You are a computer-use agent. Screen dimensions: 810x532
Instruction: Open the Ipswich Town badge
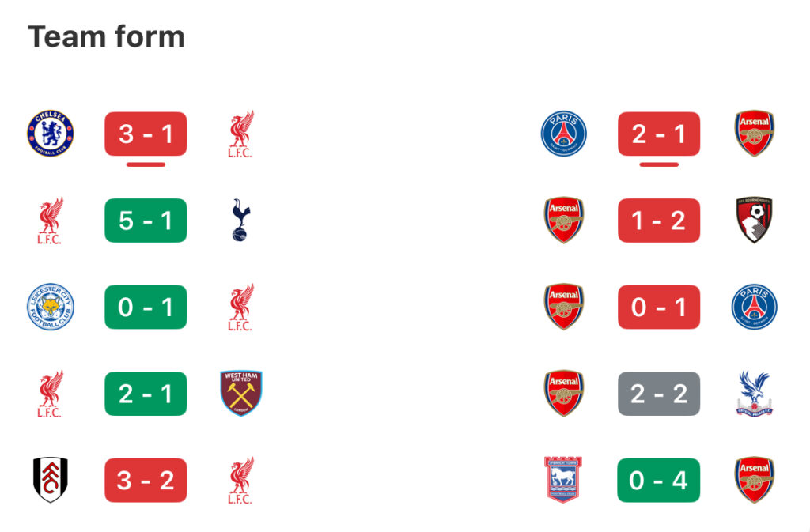(x=563, y=479)
